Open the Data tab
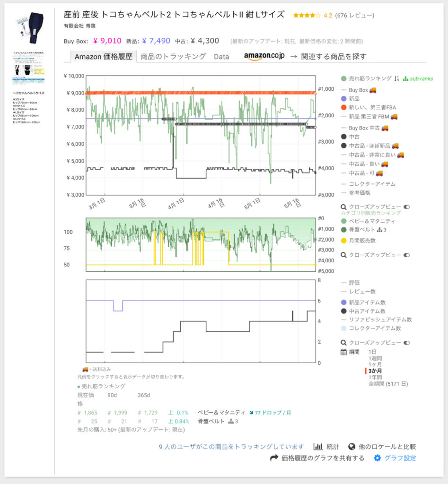This screenshot has height=484, width=448. [221, 57]
